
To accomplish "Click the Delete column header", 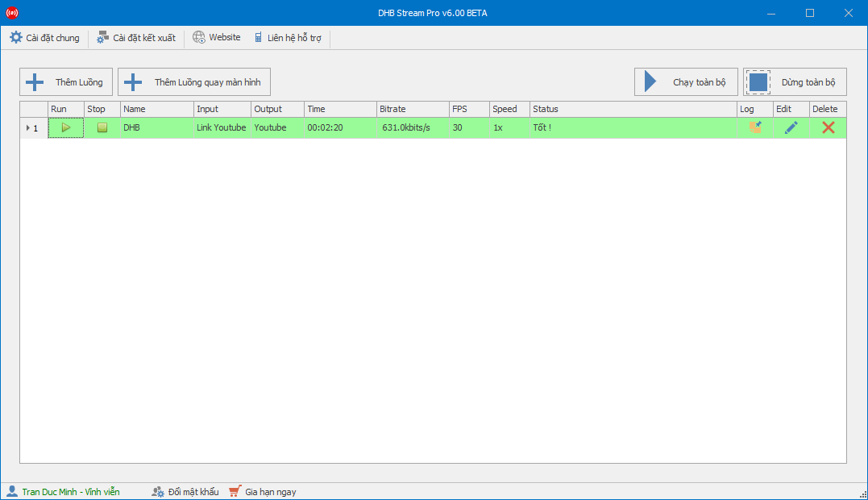I will click(x=829, y=109).
